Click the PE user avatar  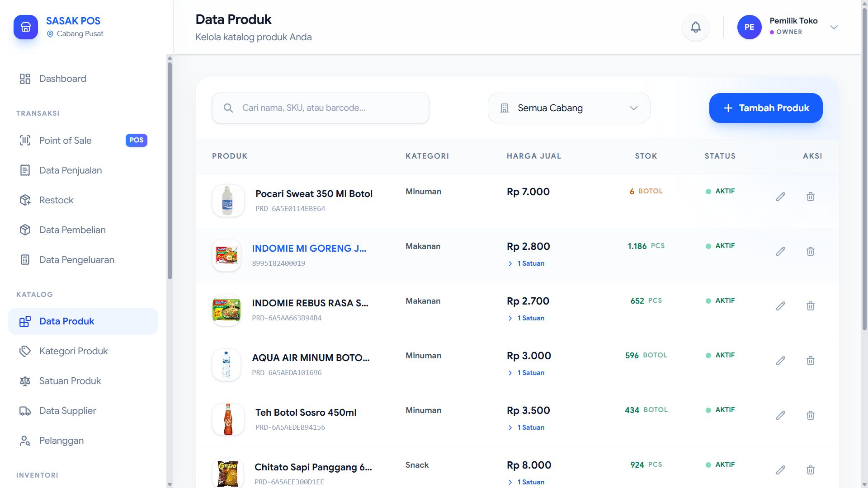tap(749, 27)
